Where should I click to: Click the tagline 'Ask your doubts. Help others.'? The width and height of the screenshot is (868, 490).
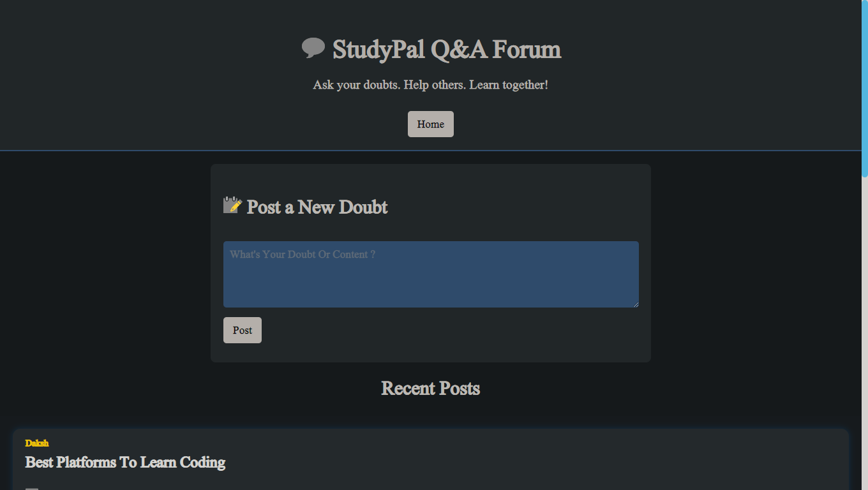click(x=389, y=84)
